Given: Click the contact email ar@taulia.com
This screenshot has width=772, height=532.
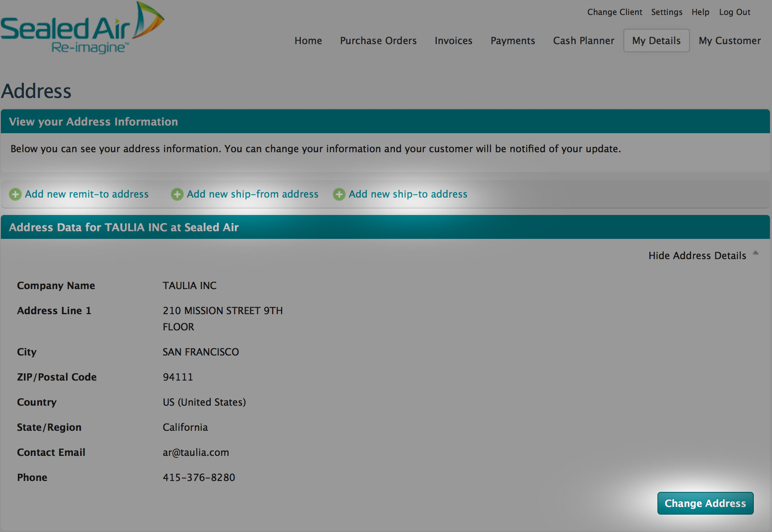Looking at the screenshot, I should (x=196, y=452).
